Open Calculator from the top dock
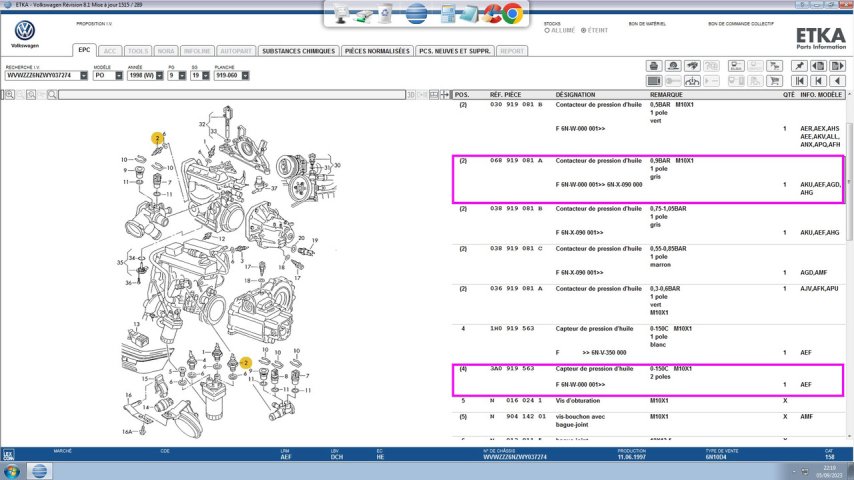 pos(448,14)
